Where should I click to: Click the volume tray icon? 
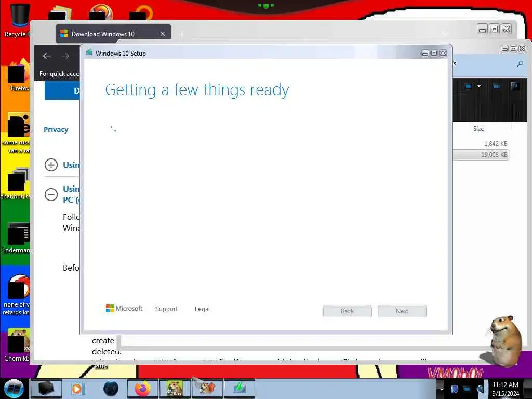coord(480,389)
